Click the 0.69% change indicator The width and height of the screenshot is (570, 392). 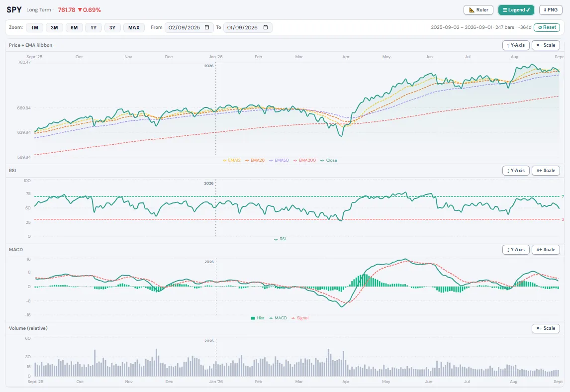[90, 10]
